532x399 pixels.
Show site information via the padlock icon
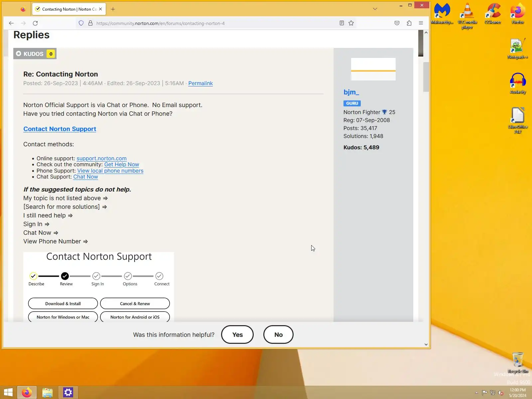(x=90, y=23)
